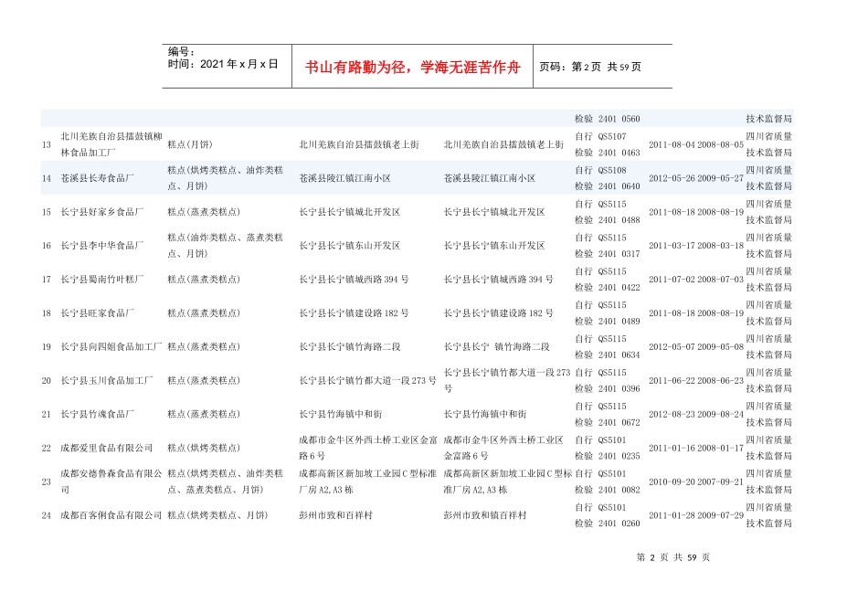The image size is (868, 614).
Task: Click the address 长宁县长宁镇东山开发区 in the fourth column
Action: 493,246
